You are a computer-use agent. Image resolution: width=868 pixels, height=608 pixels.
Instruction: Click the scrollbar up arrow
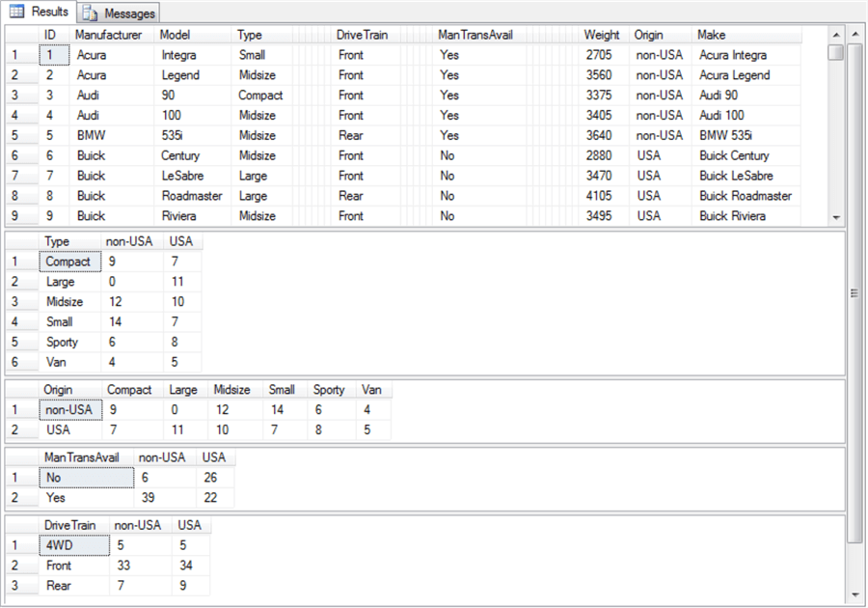[x=854, y=34]
